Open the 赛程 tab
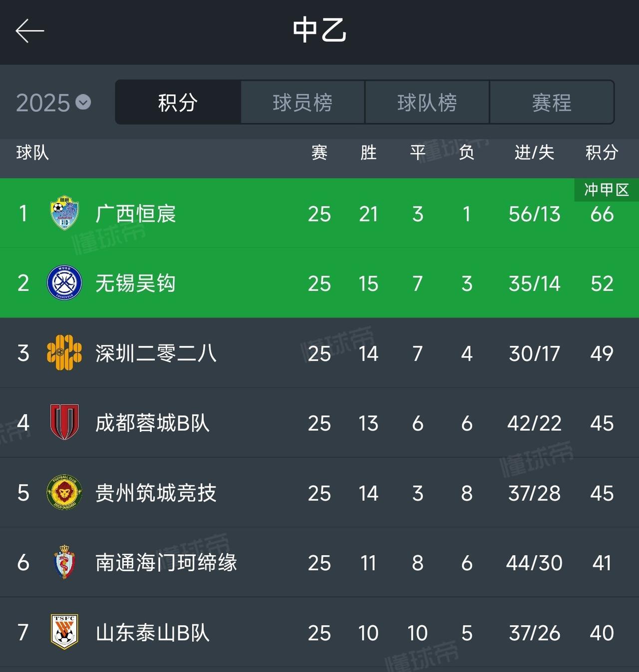The height and width of the screenshot is (672, 639). [552, 102]
